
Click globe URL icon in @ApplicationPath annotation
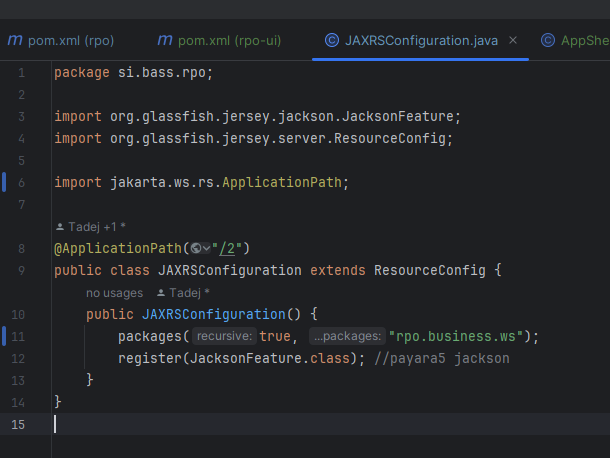[196, 248]
